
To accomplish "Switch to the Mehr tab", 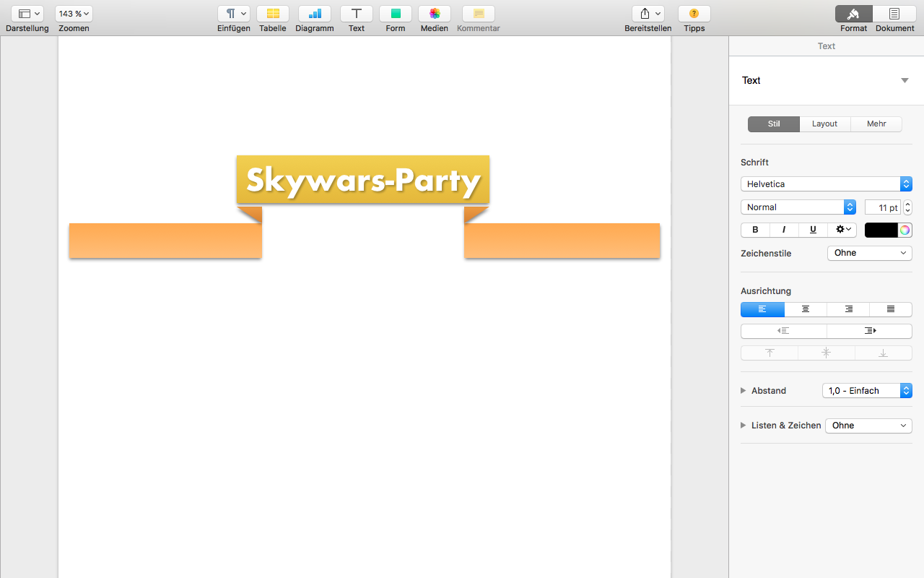I will pyautogui.click(x=876, y=124).
